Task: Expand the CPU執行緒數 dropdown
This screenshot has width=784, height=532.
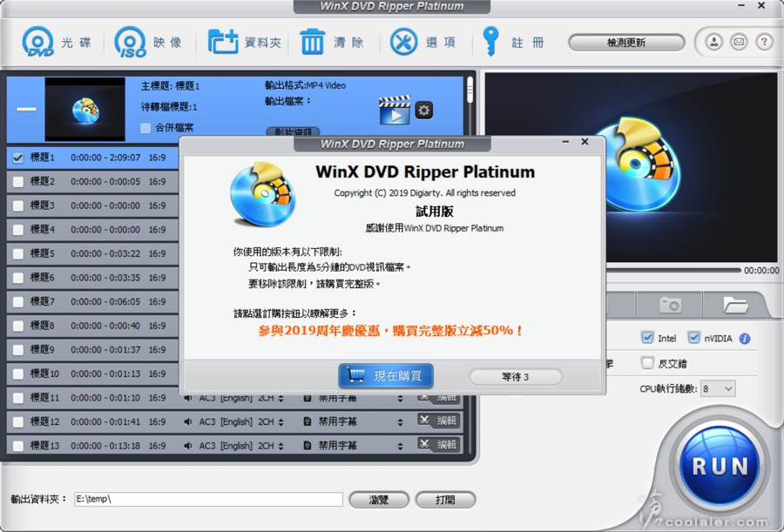Action: tap(718, 388)
